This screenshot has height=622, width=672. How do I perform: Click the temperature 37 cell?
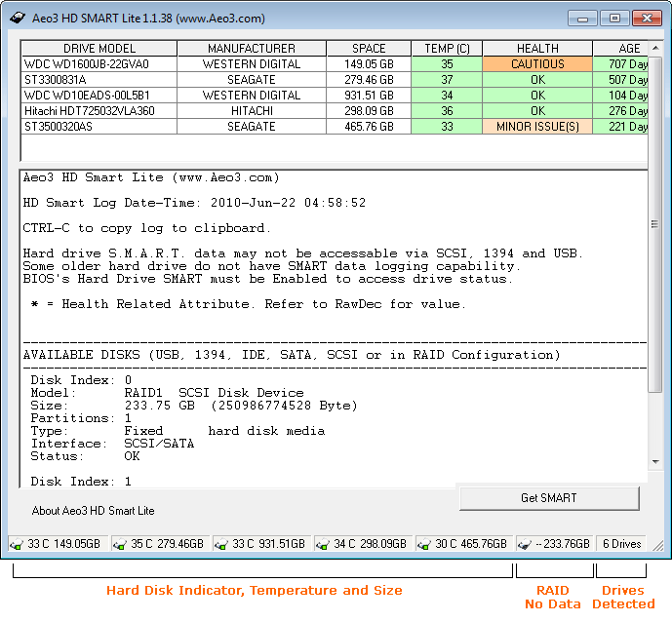(447, 80)
